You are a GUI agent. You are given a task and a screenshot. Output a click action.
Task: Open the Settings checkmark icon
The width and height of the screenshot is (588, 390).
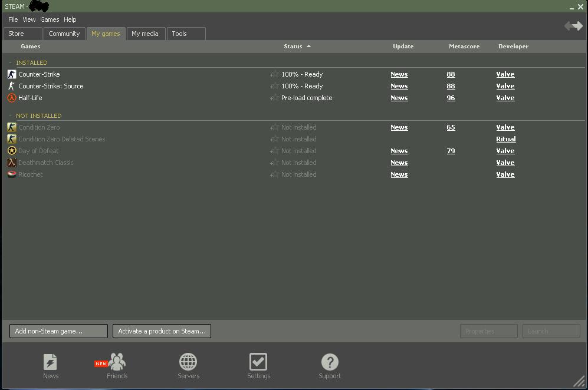258,362
